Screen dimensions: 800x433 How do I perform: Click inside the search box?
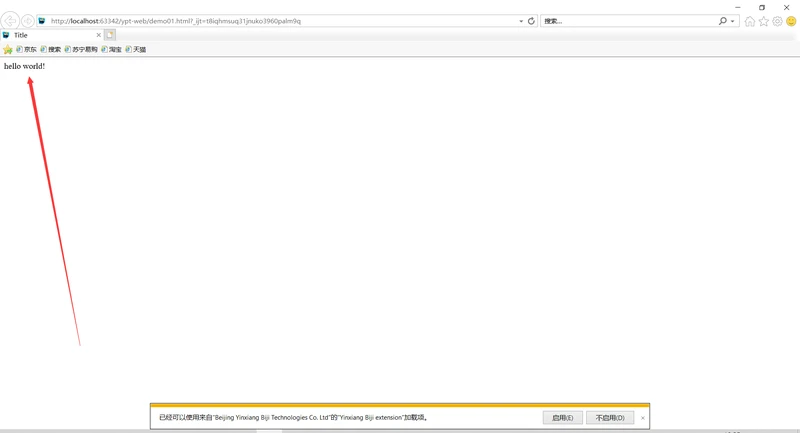(629, 21)
